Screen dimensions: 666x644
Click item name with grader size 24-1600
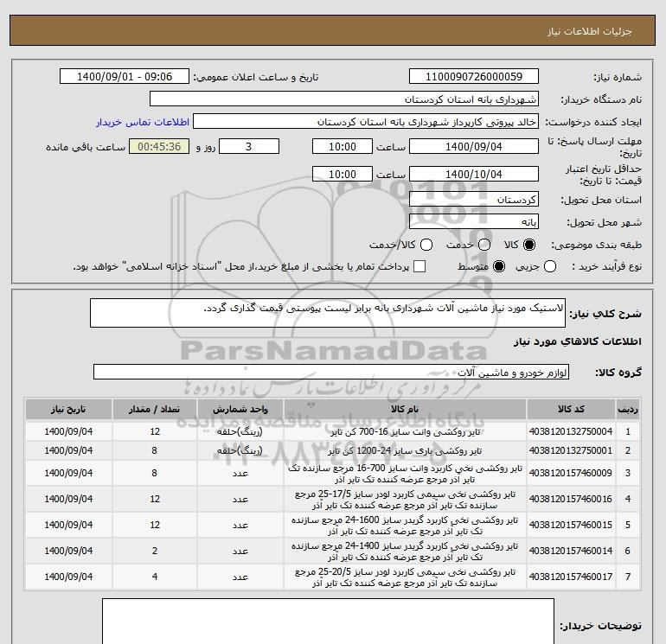405,526
